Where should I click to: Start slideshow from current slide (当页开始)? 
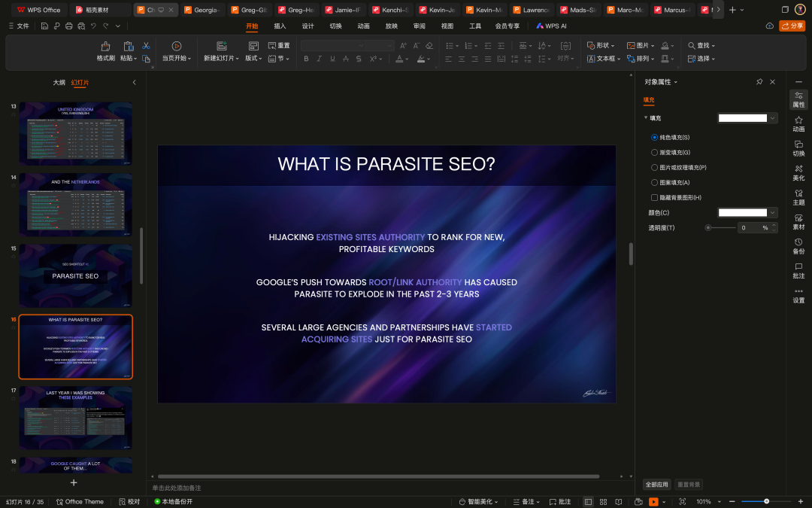[177, 46]
